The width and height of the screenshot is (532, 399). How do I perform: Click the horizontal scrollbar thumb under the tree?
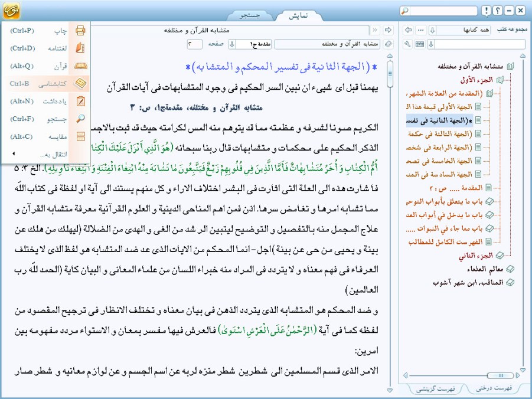coord(500,375)
